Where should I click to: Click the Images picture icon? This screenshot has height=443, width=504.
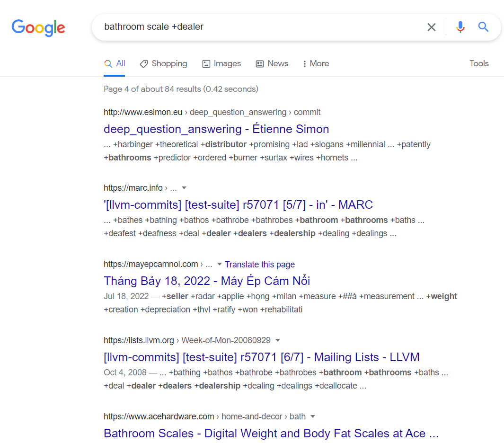pyautogui.click(x=206, y=64)
